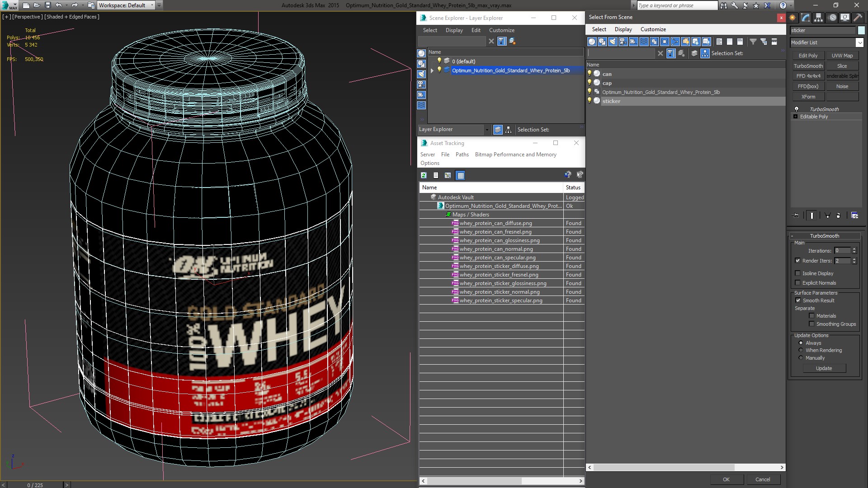The height and width of the screenshot is (488, 868).
Task: Click Make Unique icon below modifier stack
Action: (x=827, y=216)
